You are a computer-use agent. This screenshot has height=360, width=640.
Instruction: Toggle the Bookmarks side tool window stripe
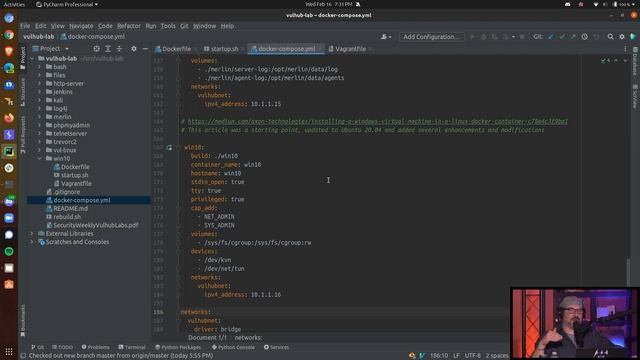point(23,320)
